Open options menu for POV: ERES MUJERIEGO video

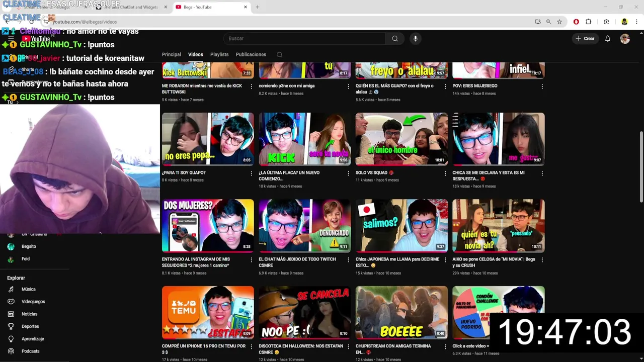point(542,86)
